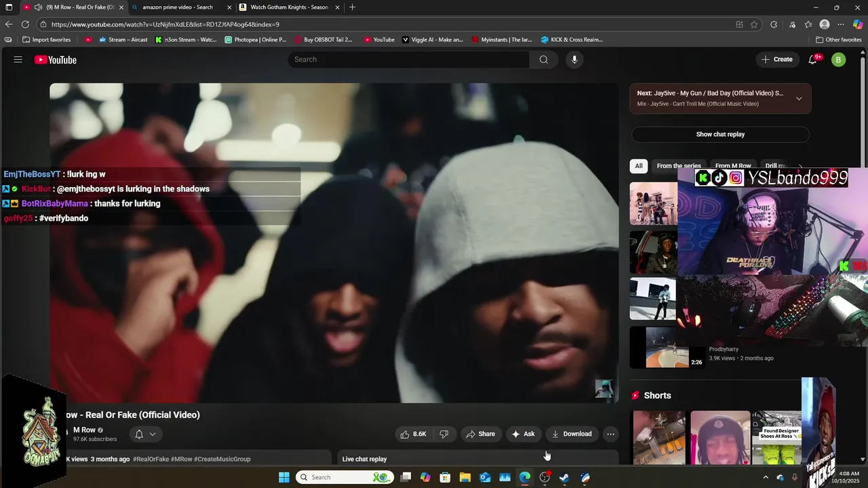Click Import favorites in bookmarks bar
The height and width of the screenshot is (488, 868).
pos(46,39)
